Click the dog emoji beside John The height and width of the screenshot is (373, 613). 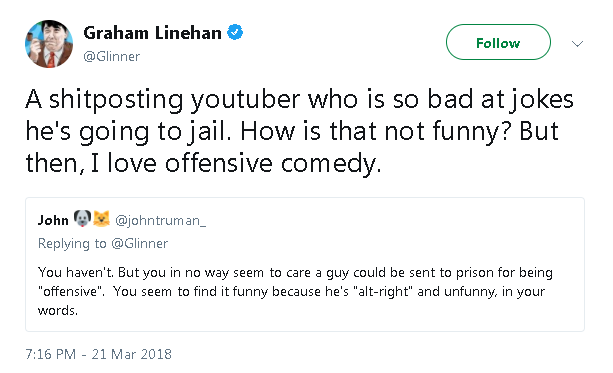tap(82, 219)
